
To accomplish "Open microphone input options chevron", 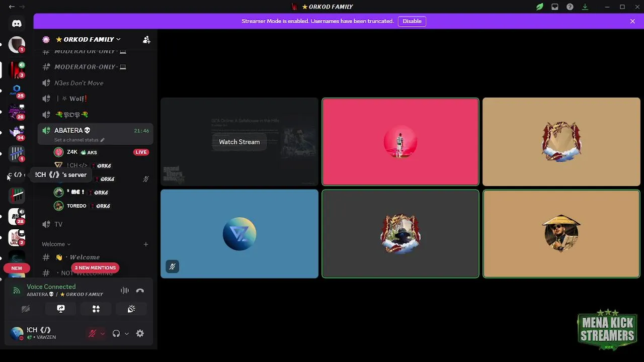I will (x=103, y=333).
